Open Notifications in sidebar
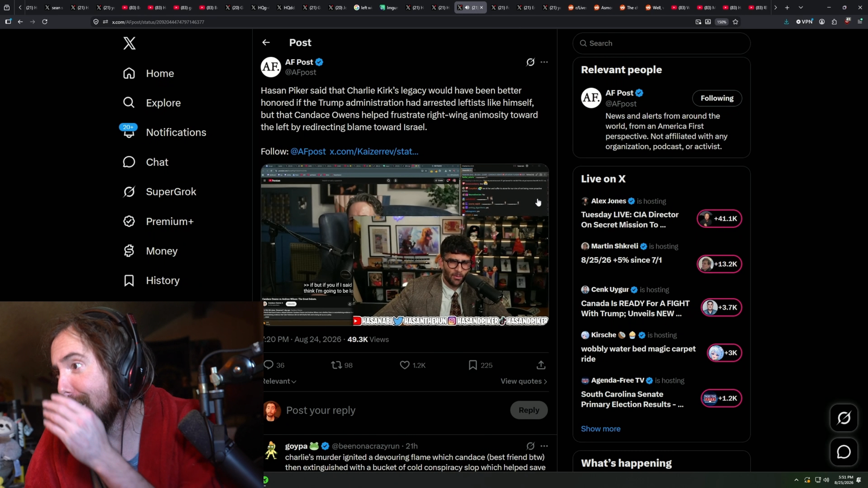 pyautogui.click(x=164, y=132)
